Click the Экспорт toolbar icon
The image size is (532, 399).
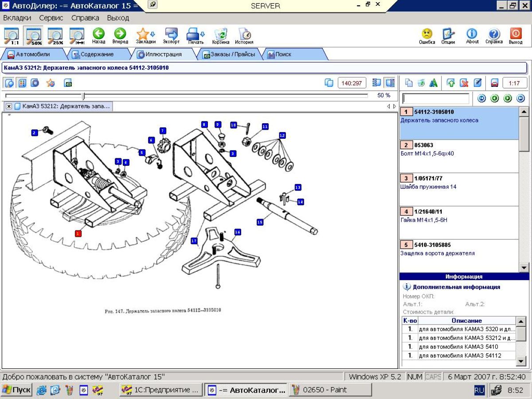[171, 36]
